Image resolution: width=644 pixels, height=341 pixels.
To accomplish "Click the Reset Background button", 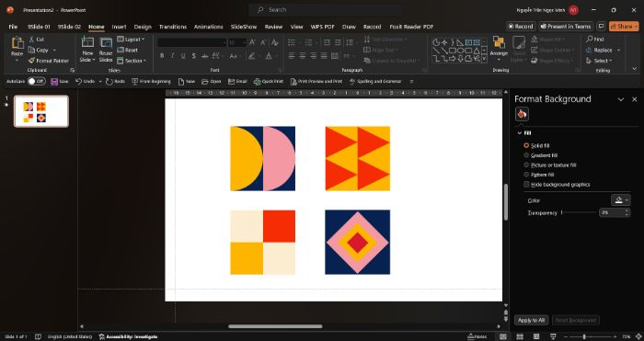I will click(x=575, y=320).
